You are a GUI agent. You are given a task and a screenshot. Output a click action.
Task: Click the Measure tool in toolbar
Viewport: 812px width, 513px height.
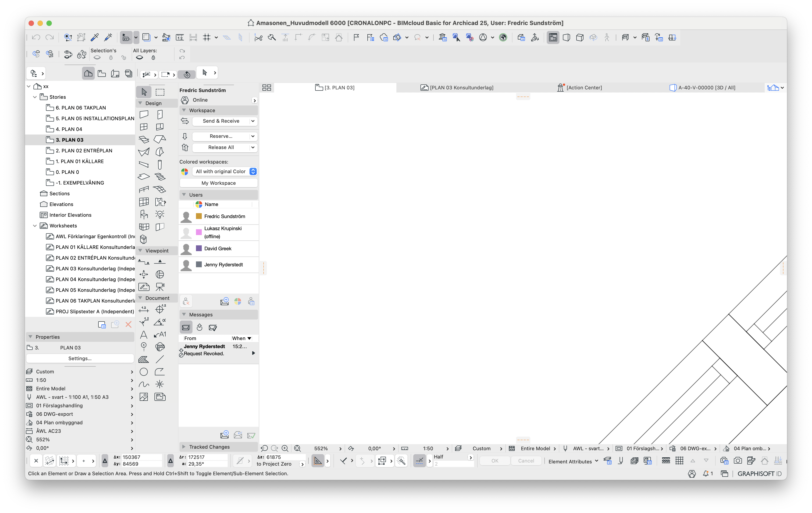[179, 38]
